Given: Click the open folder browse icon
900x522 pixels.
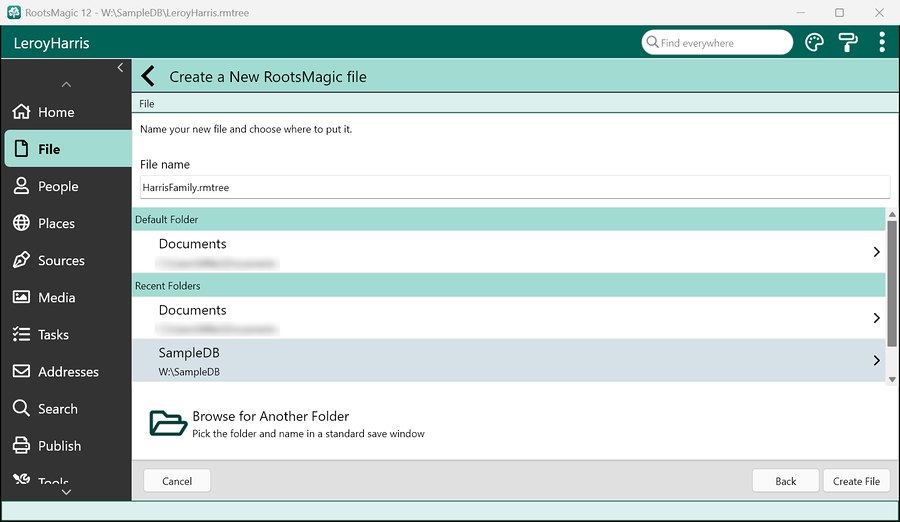Looking at the screenshot, I should point(168,424).
